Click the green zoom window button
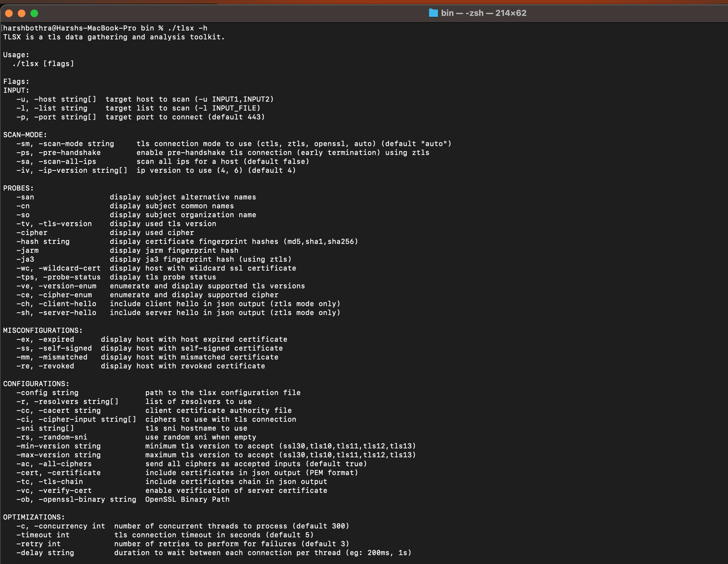The width and height of the screenshot is (728, 564). (34, 13)
